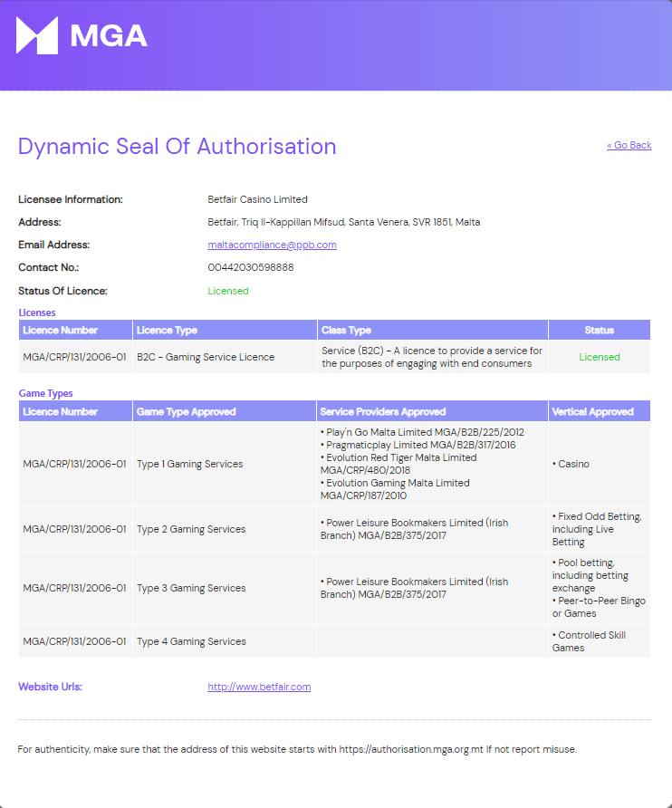The height and width of the screenshot is (808, 672).
Task: Click the Game Types section title
Action: point(46,394)
